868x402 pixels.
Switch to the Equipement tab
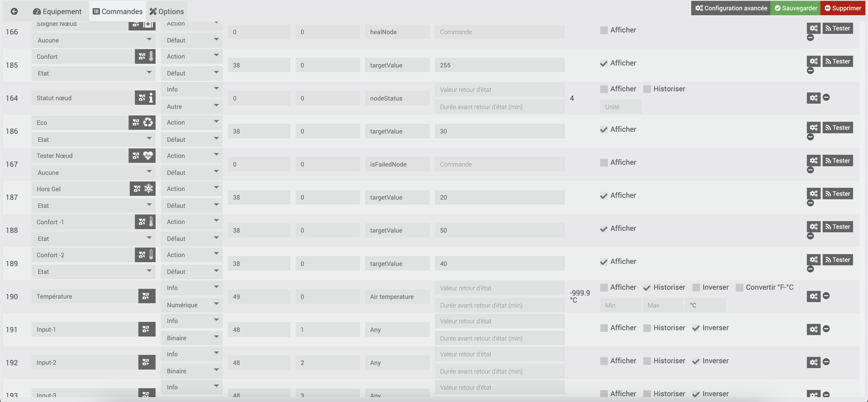tap(57, 11)
